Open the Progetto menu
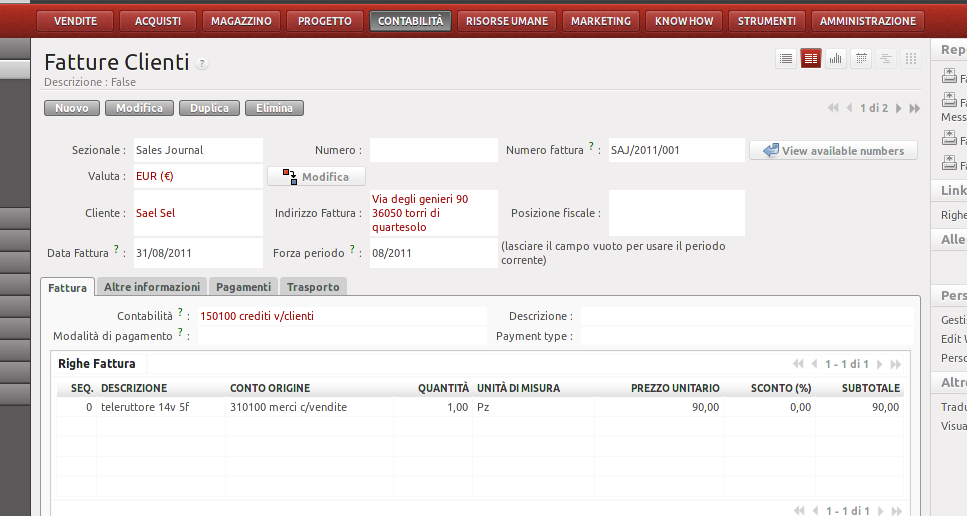Image resolution: width=967 pixels, height=516 pixels. pos(324,21)
